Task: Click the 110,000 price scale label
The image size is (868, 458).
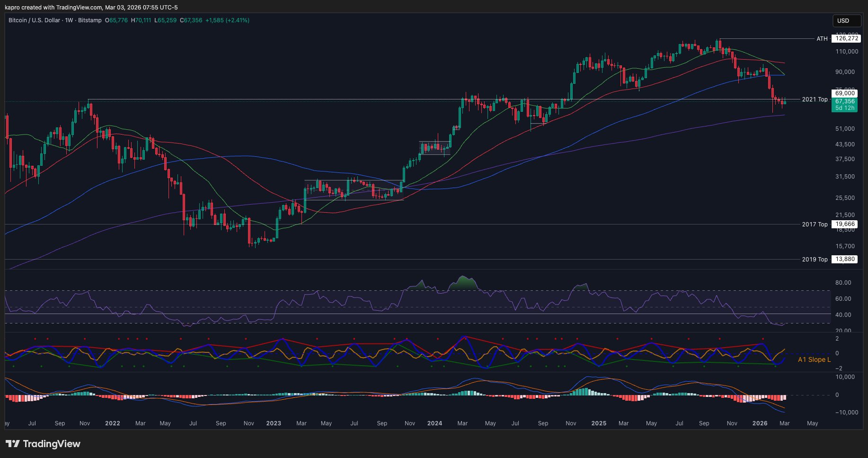Action: pyautogui.click(x=846, y=52)
